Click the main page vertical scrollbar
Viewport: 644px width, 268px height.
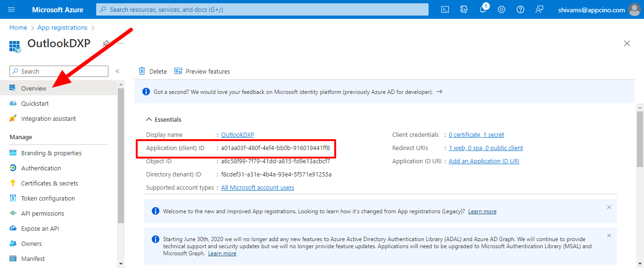click(640, 139)
